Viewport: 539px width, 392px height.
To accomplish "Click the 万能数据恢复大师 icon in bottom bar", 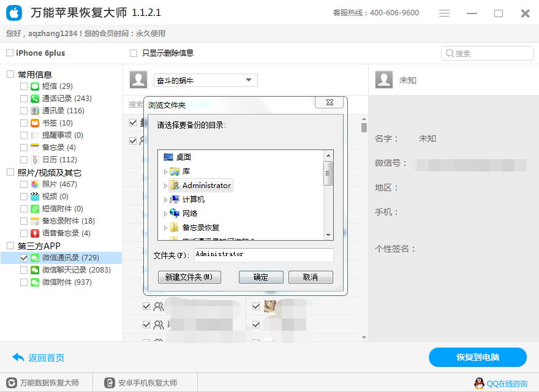I will [x=12, y=383].
